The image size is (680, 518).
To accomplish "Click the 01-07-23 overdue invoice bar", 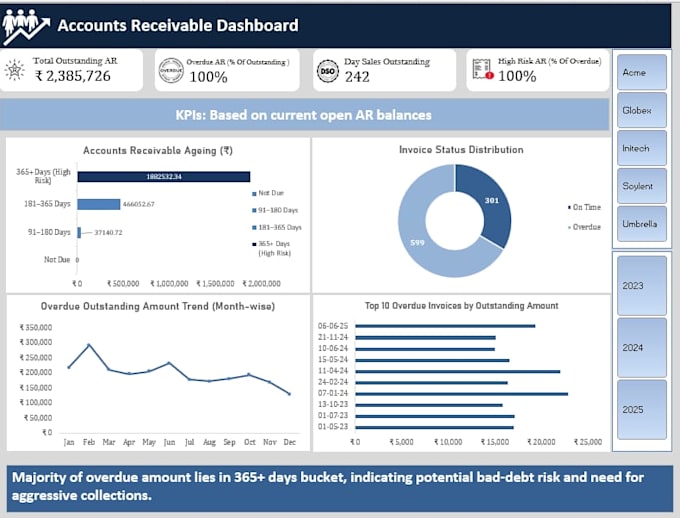I will 435,416.
